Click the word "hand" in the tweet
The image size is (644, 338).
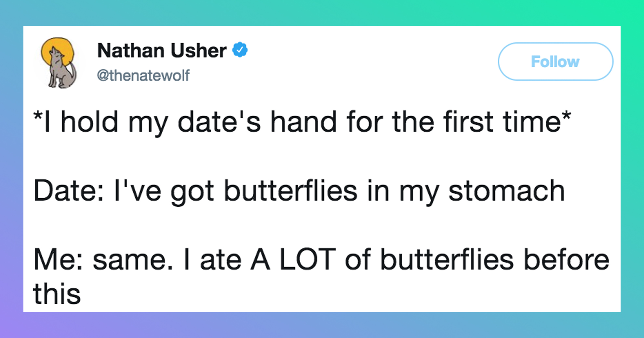click(303, 122)
